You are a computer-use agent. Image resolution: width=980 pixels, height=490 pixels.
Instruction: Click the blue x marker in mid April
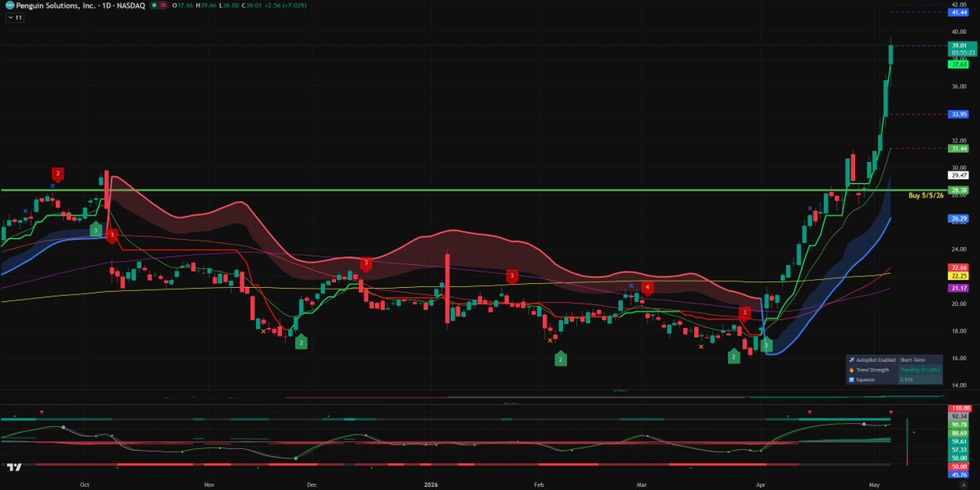[x=810, y=208]
